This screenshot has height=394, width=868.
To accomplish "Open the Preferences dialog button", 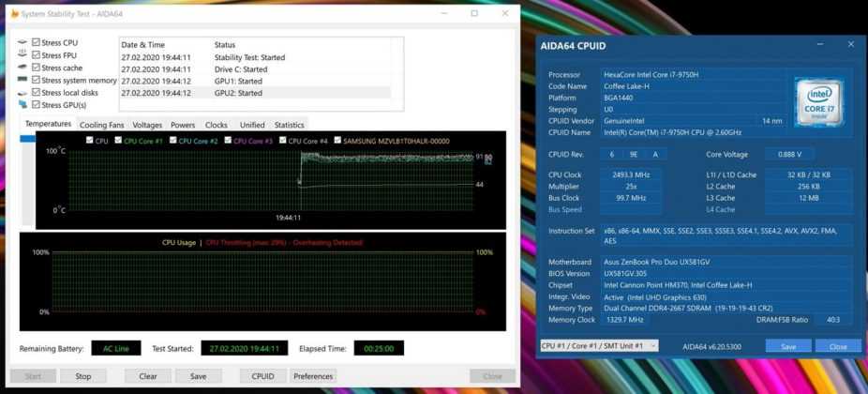I will [312, 376].
